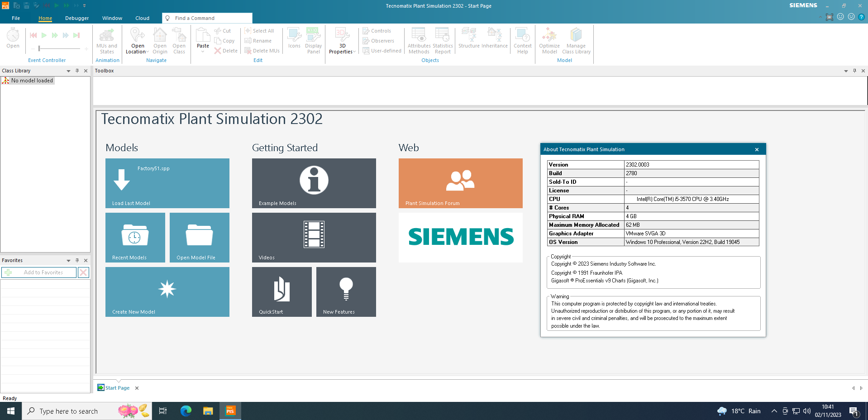
Task: Click the Rename command
Action: tap(258, 41)
